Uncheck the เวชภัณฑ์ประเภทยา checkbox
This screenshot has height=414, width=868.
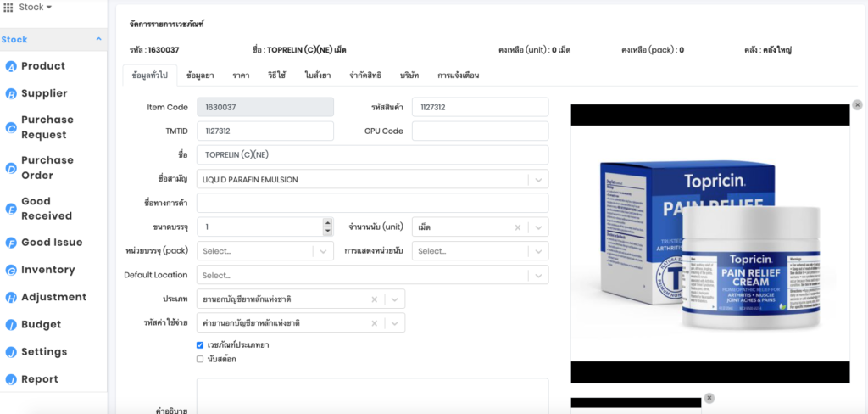pyautogui.click(x=200, y=345)
